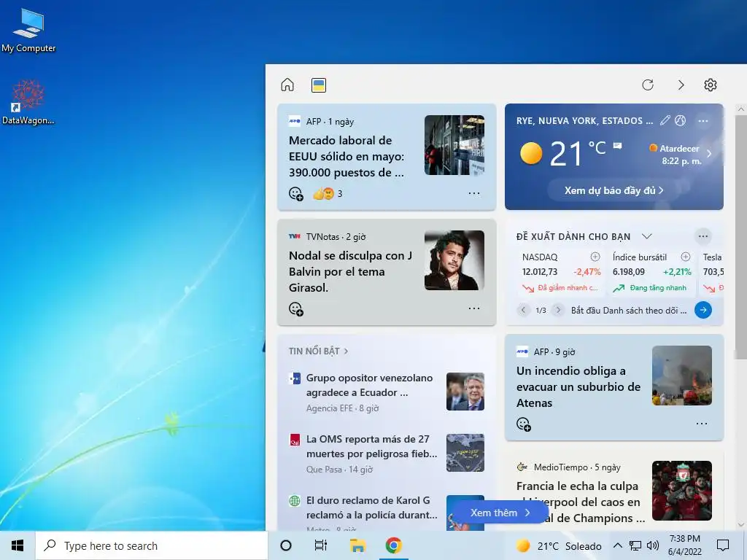Show hidden system tray icons
Image resolution: width=747 pixels, height=560 pixels.
pos(617,545)
